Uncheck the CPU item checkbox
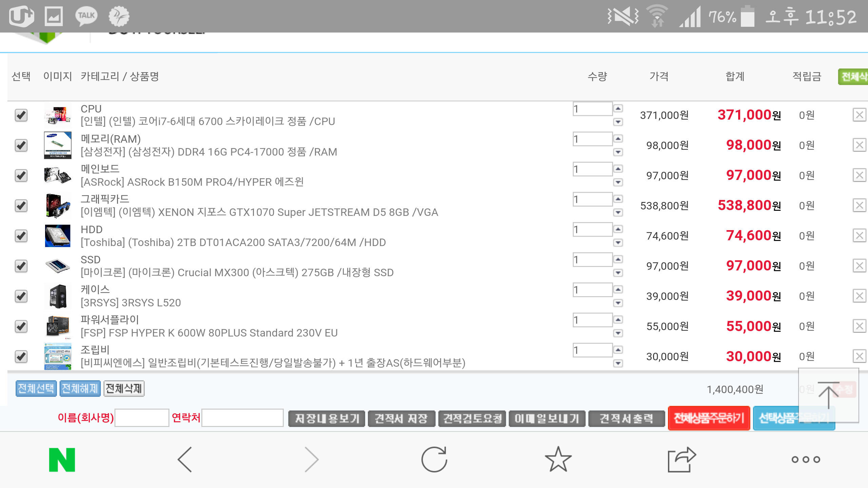The height and width of the screenshot is (488, 868). [21, 115]
